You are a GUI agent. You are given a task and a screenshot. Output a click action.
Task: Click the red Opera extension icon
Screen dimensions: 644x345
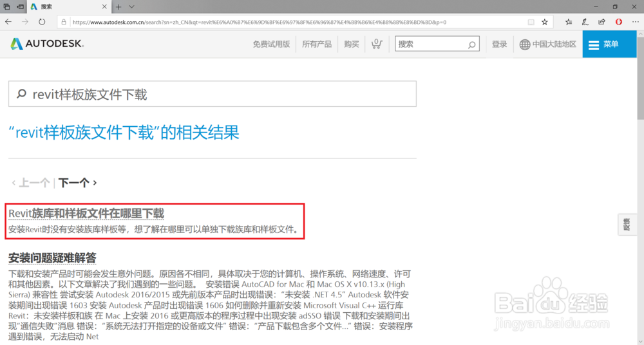pos(618,22)
